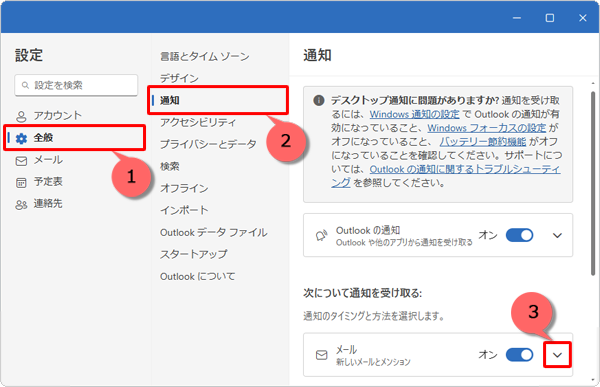The width and height of the screenshot is (600, 387).
Task: Click the 予定表 calendar icon
Action: click(x=21, y=183)
